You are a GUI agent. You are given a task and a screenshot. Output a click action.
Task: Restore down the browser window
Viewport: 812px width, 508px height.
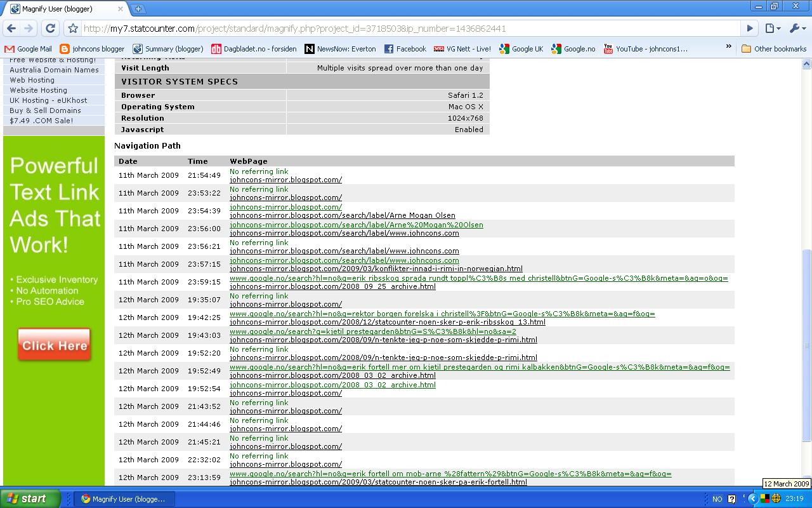tap(775, 6)
